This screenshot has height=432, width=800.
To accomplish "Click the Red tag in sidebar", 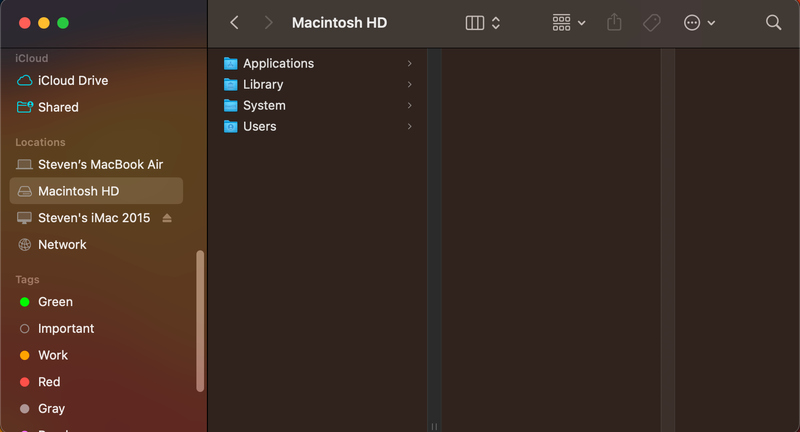I will point(49,382).
